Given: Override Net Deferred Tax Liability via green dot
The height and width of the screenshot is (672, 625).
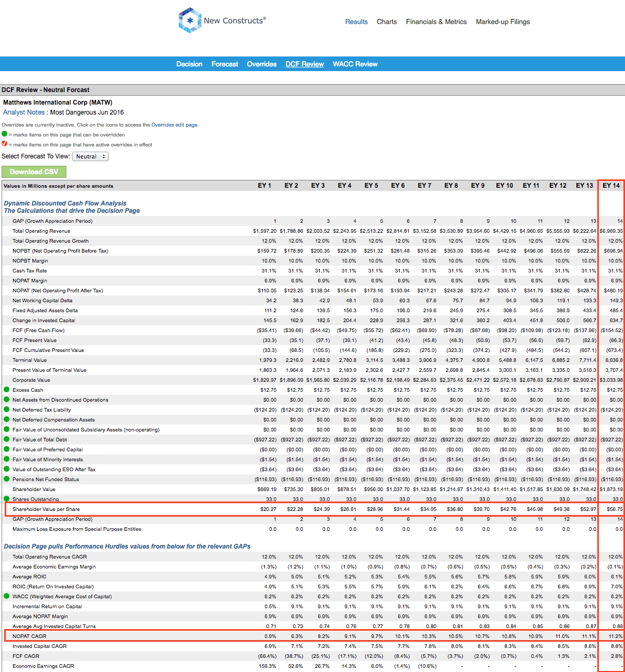Looking at the screenshot, I should (6, 409).
